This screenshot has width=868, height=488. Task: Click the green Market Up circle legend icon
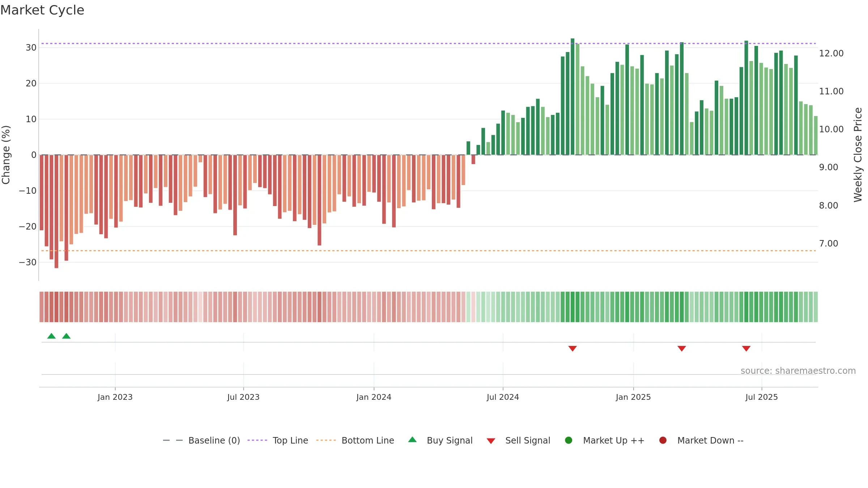coord(569,440)
